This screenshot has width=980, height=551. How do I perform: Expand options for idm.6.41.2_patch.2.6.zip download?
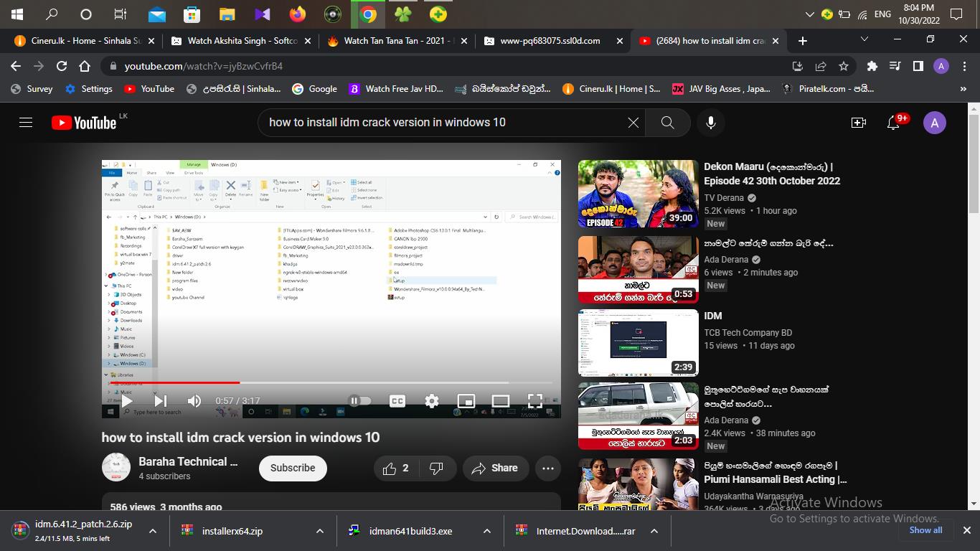click(153, 531)
